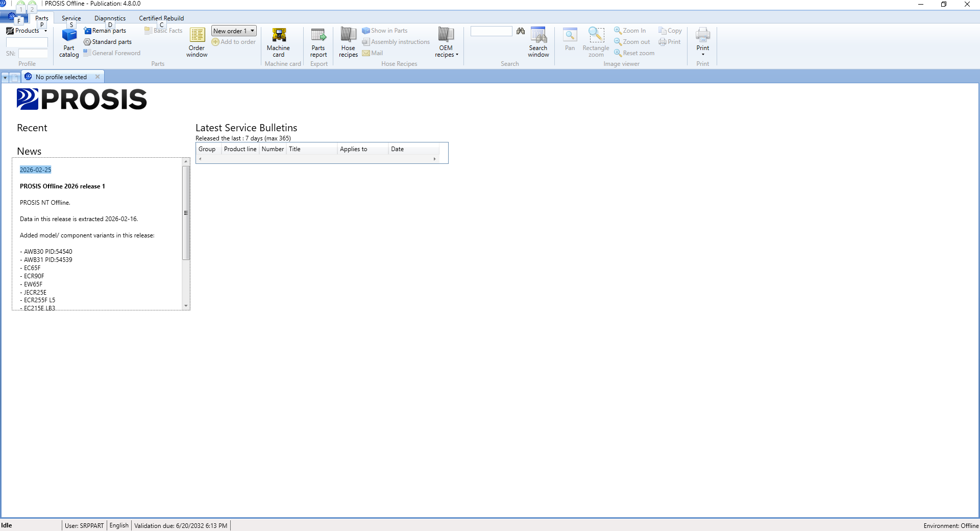The image size is (980, 531).
Task: Click Standard parts button
Action: click(x=108, y=42)
